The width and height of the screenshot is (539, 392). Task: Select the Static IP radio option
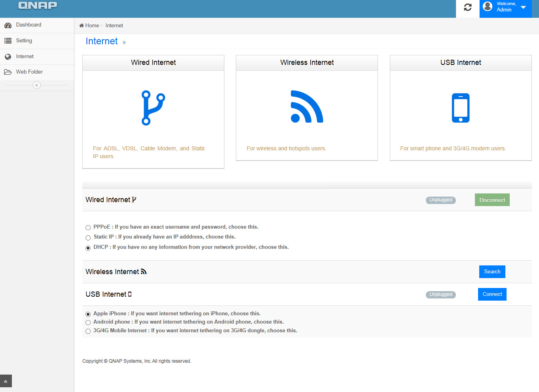[88, 238]
